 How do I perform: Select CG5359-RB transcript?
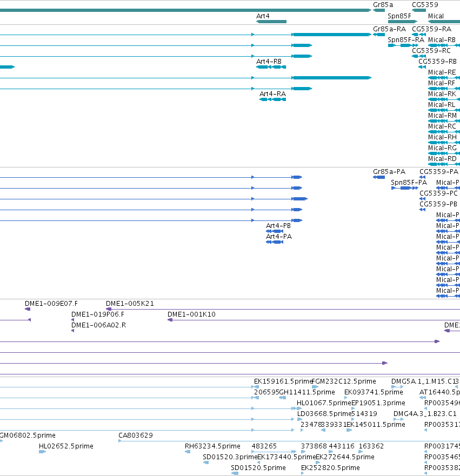coord(422,67)
